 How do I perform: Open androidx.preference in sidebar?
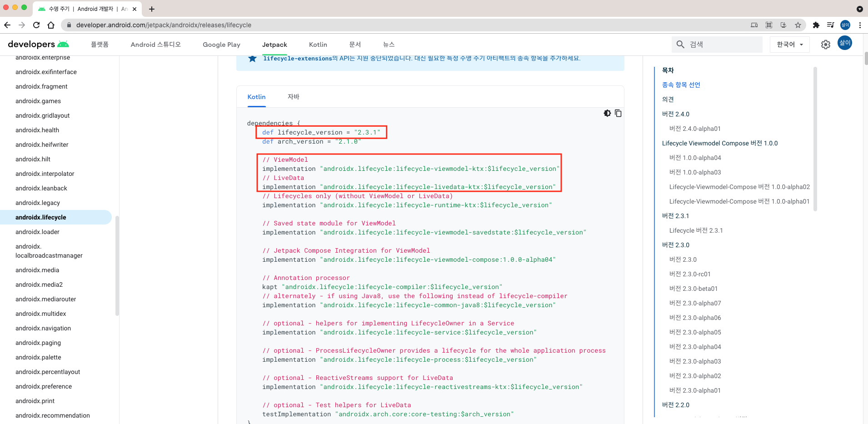point(44,386)
